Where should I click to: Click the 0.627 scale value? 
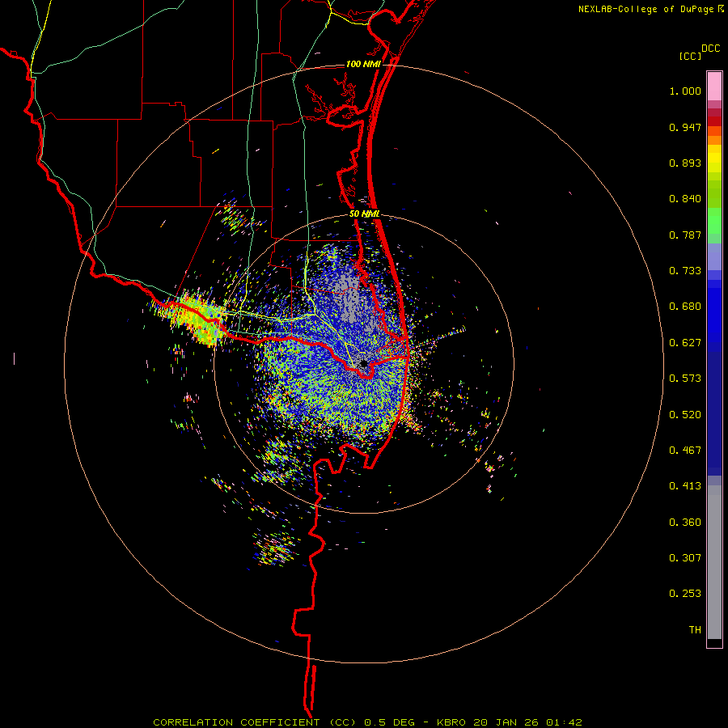point(685,343)
